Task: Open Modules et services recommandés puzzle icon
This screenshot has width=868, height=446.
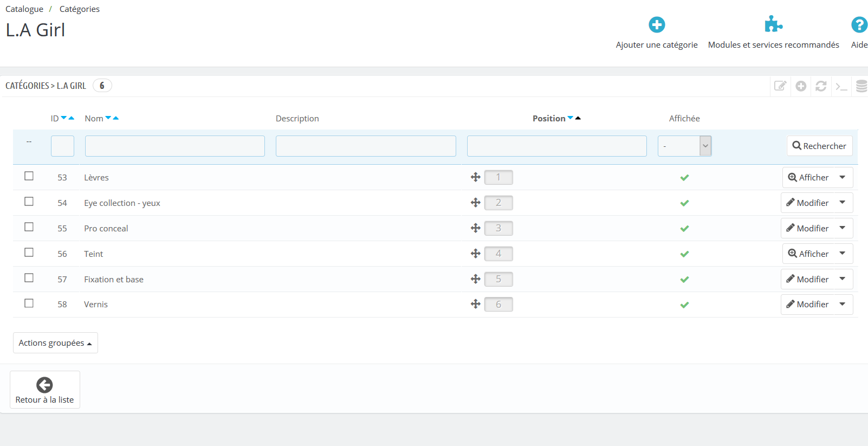Action: click(x=773, y=24)
